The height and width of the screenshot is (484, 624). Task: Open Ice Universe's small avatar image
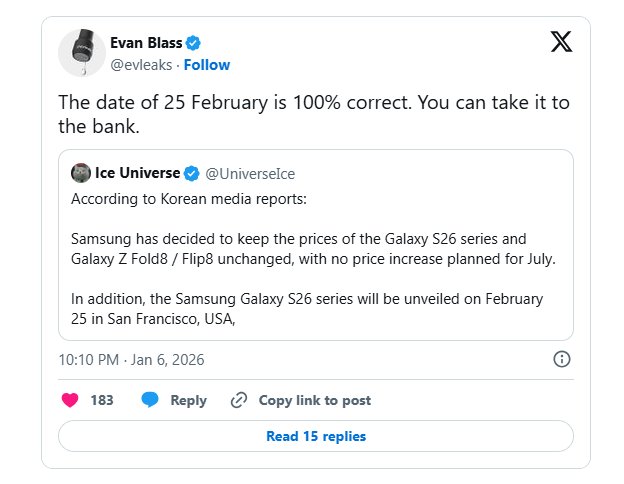(x=81, y=173)
